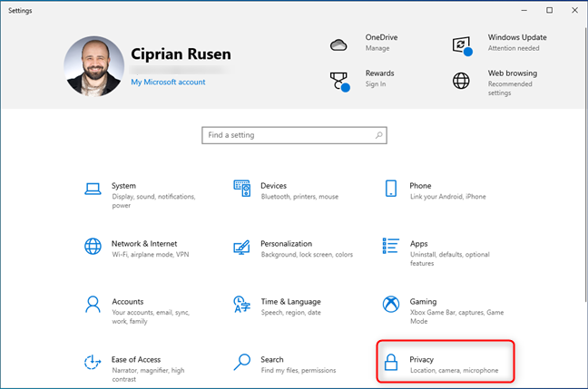Open Web browsing Recommended settings text
This screenshot has width=588, height=389.
pyautogui.click(x=510, y=89)
